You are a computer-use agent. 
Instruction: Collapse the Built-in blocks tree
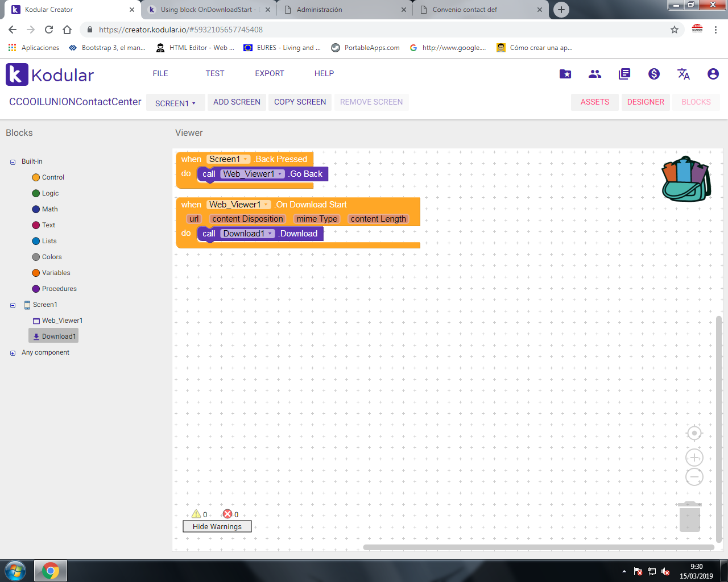[13, 162]
